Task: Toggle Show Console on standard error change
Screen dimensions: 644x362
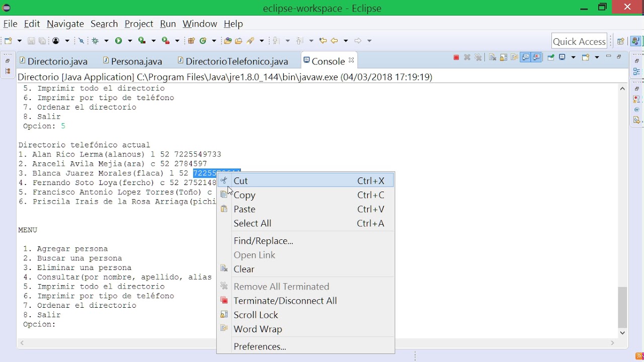Action: [x=536, y=57]
